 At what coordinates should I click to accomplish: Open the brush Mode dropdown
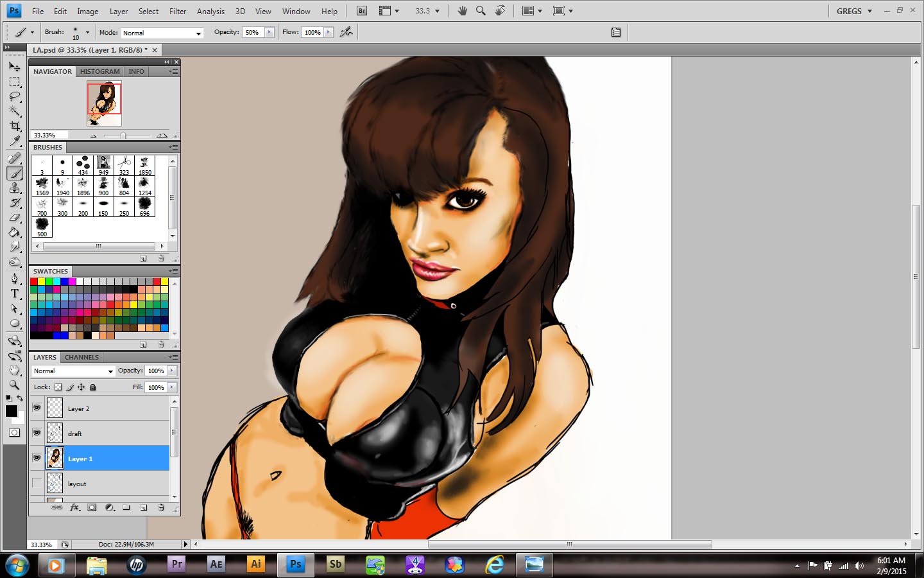pos(162,33)
